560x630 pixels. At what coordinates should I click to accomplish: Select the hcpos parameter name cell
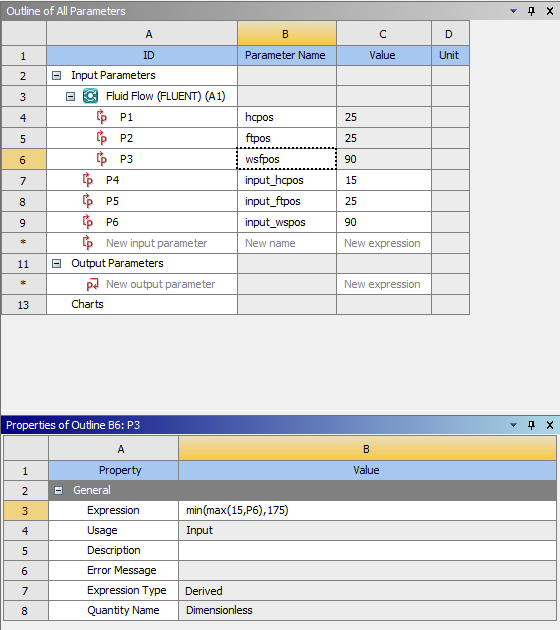coord(287,117)
